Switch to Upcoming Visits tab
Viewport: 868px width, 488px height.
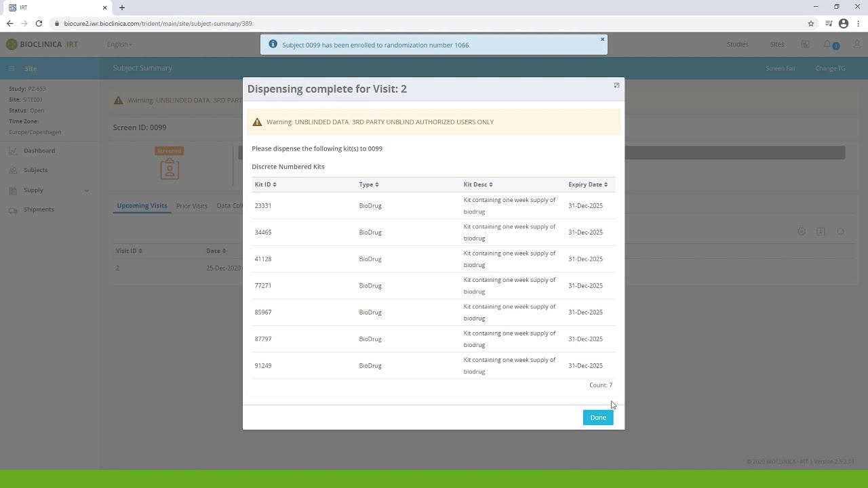tap(142, 205)
